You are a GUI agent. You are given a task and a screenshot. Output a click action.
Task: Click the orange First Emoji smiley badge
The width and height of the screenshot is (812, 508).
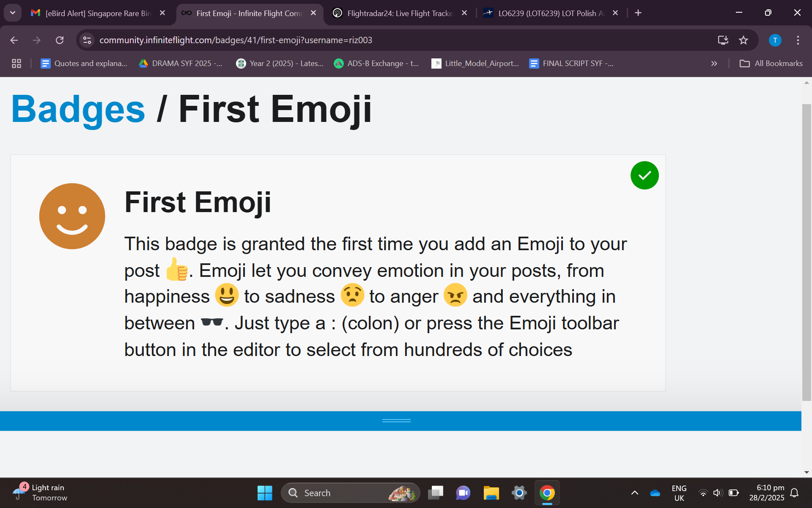[72, 216]
